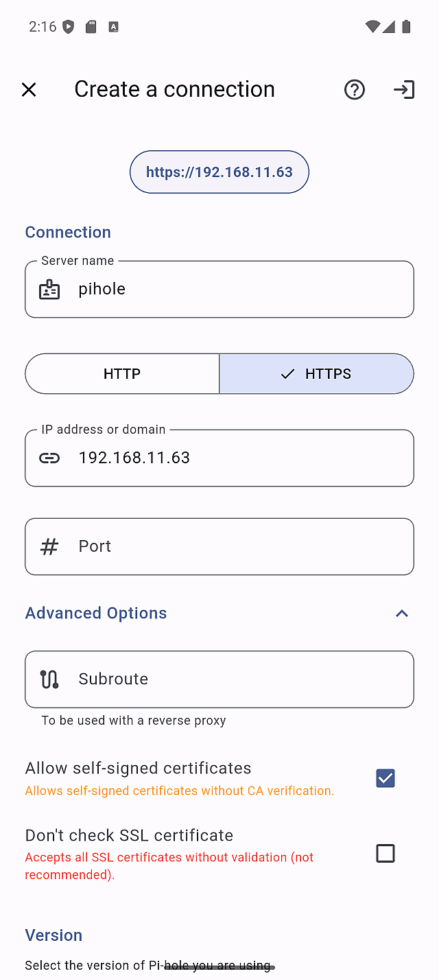The image size is (439, 980).
Task: Click the route icon in the Subroute field
Action: click(x=49, y=679)
